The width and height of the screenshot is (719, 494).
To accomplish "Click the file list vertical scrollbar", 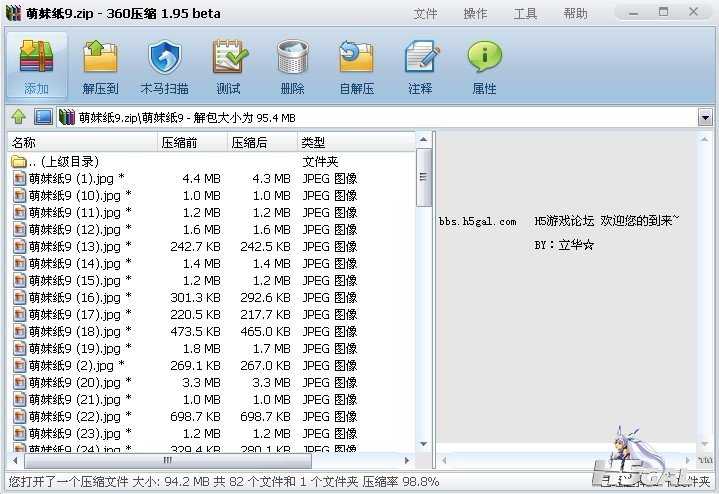I will (424, 300).
